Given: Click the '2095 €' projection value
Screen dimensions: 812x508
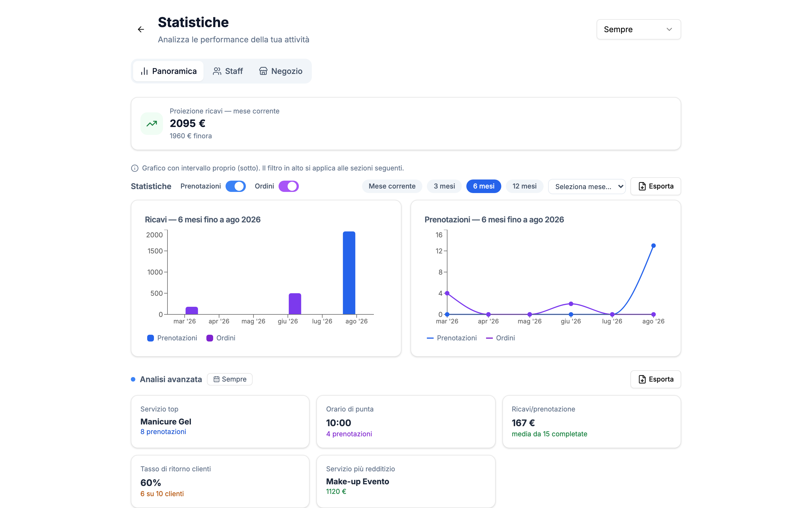Looking at the screenshot, I should point(187,123).
